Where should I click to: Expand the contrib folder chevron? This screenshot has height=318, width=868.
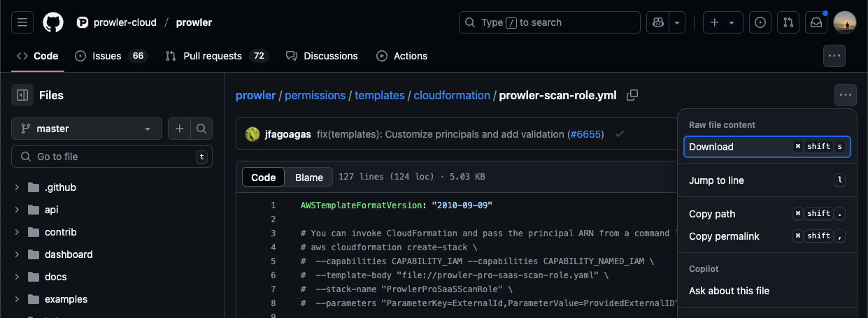pos(17,232)
